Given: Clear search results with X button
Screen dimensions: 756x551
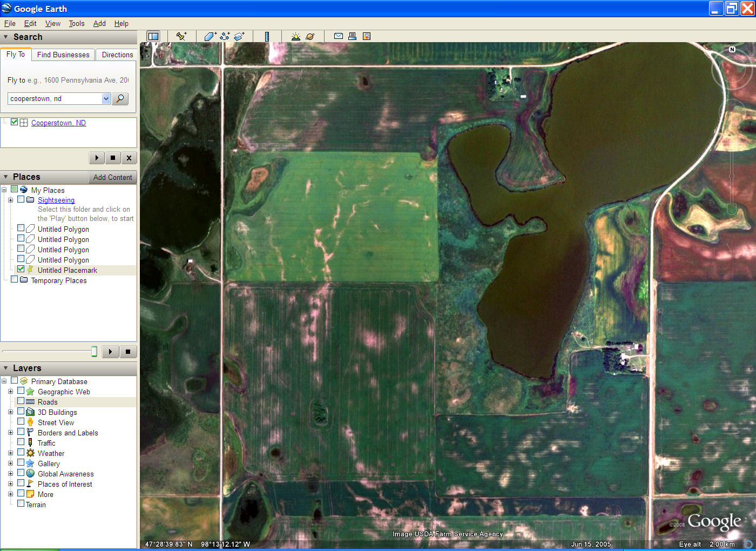Looking at the screenshot, I should point(129,158).
